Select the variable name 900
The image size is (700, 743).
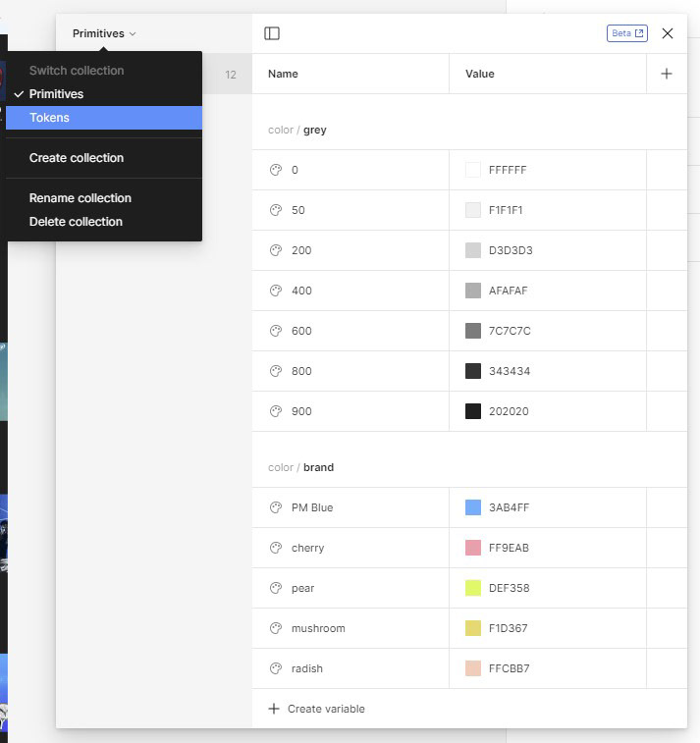coord(301,412)
